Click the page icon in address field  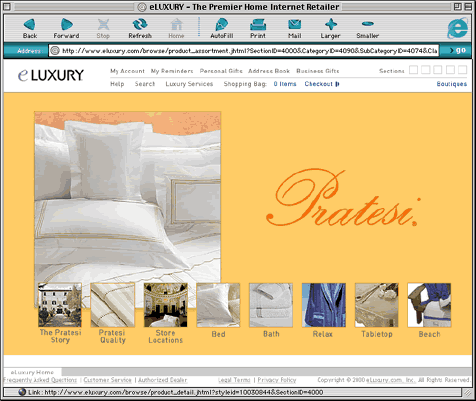click(x=55, y=51)
